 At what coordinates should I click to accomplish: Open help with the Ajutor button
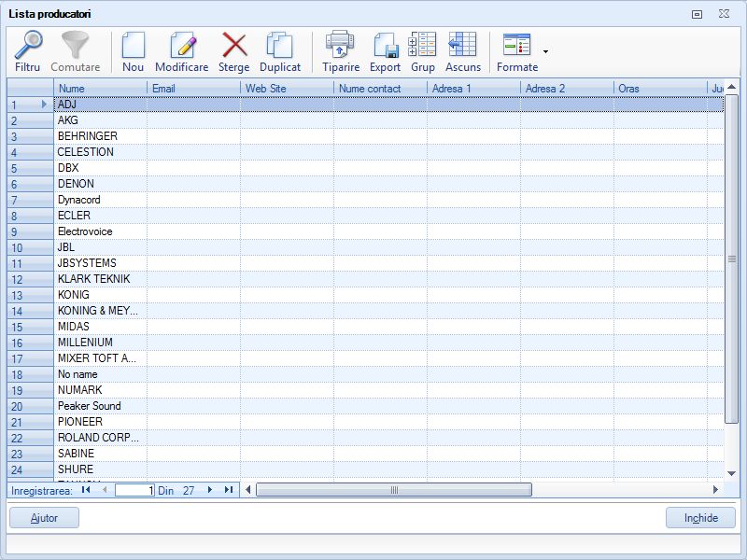[x=43, y=518]
